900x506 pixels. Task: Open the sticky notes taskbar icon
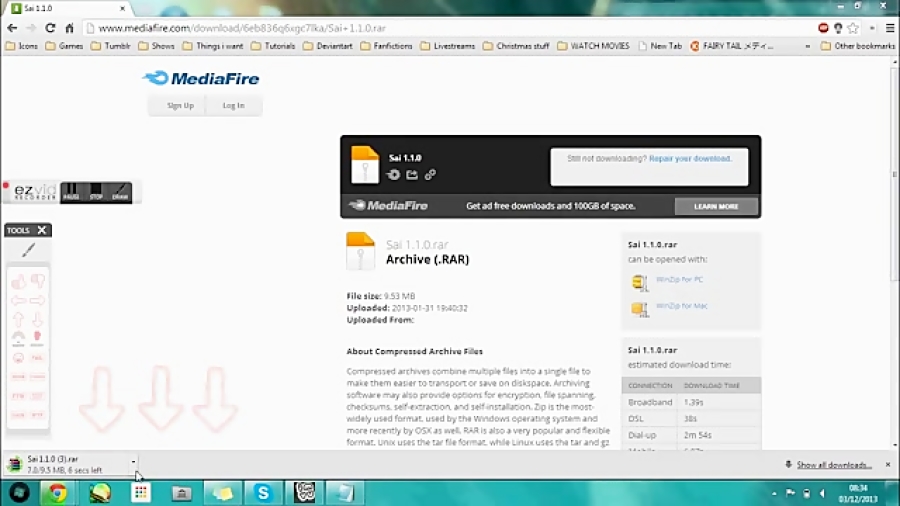[223, 493]
